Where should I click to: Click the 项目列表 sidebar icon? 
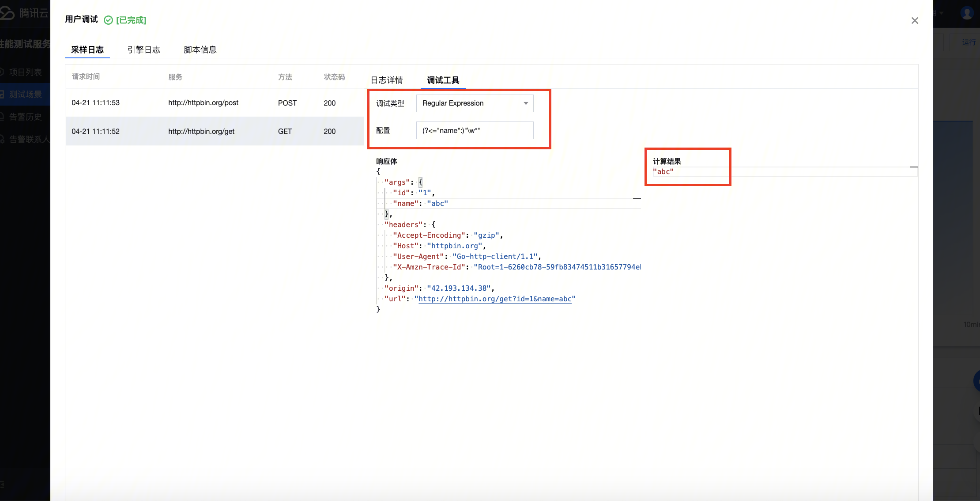click(x=2, y=72)
